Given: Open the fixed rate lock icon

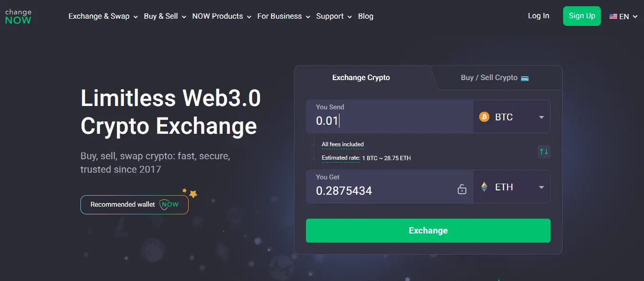Looking at the screenshot, I should (462, 189).
